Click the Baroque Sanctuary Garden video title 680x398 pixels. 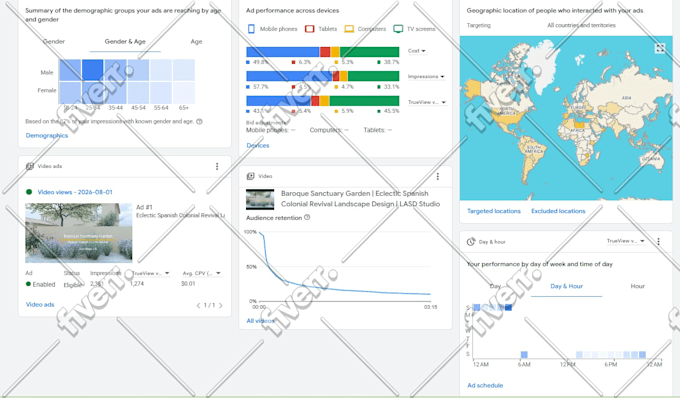tap(360, 199)
